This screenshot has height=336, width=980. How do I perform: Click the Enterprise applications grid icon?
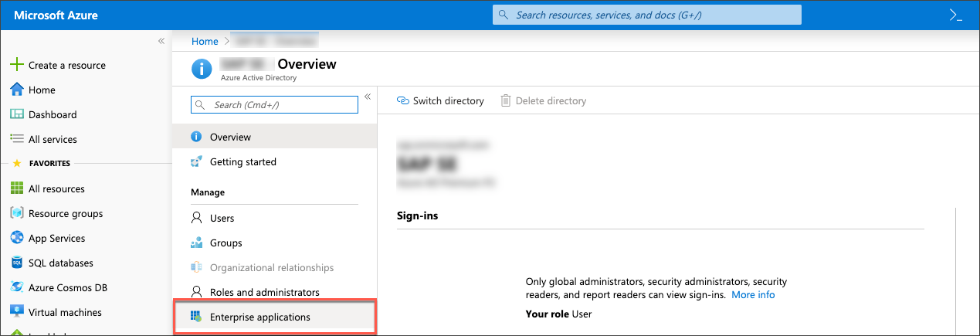pyautogui.click(x=196, y=317)
